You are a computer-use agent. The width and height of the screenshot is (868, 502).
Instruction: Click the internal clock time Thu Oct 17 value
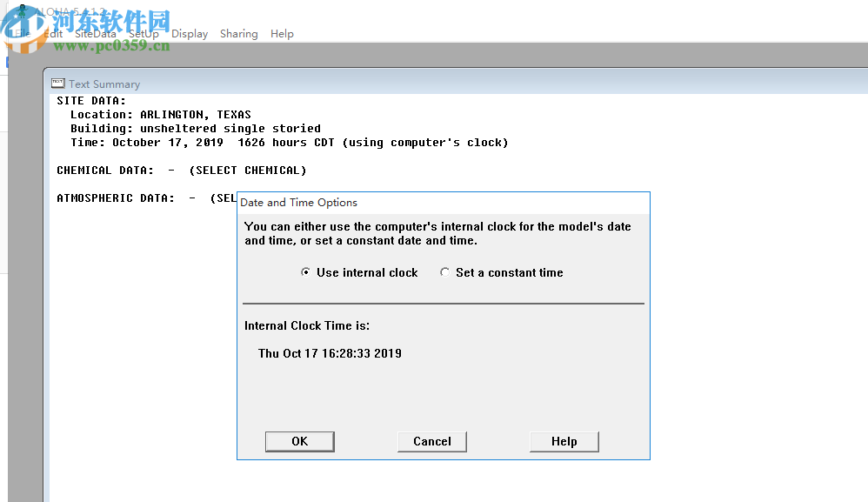point(330,354)
